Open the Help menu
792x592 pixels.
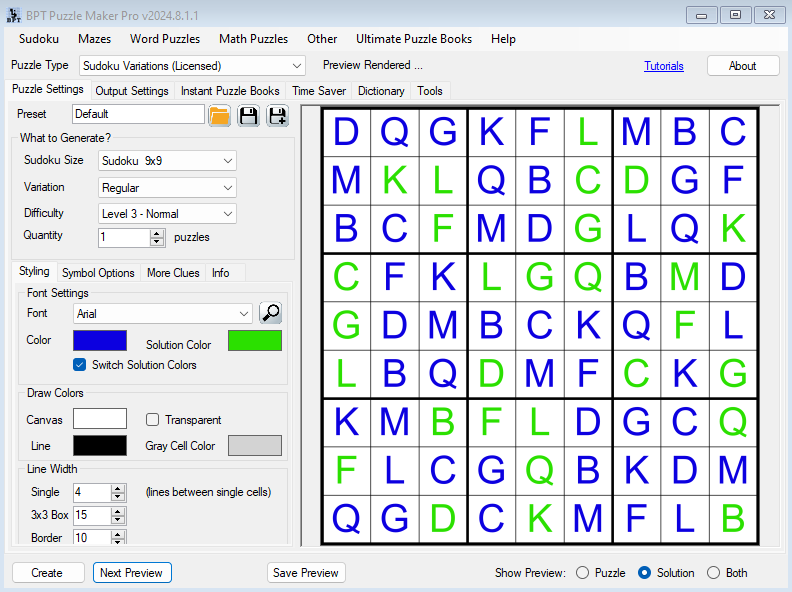[503, 39]
